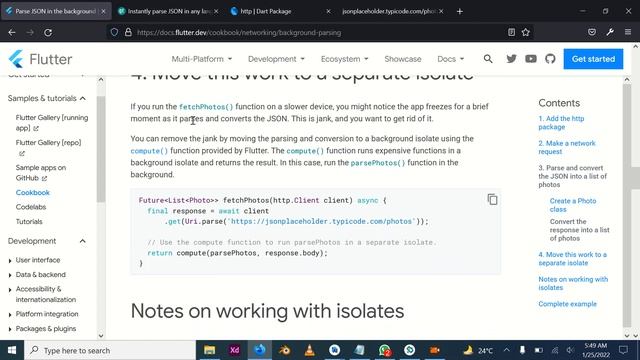The width and height of the screenshot is (640, 360).
Task: Open Flutter Twitter page icon
Action: click(x=511, y=59)
